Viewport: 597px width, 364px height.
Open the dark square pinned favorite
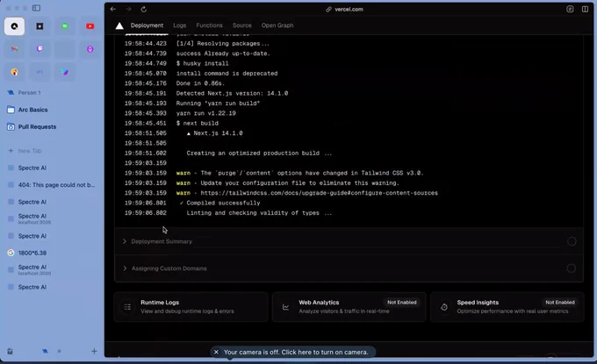(40, 26)
